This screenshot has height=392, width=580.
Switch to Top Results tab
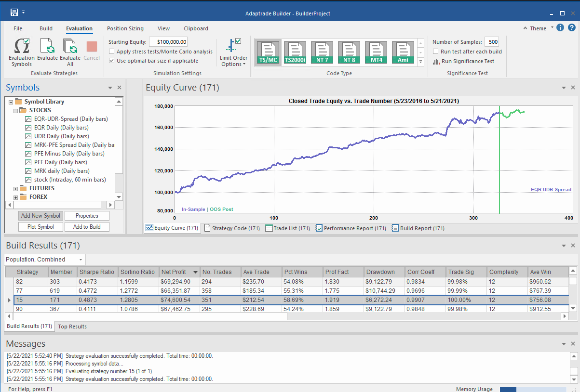72,327
